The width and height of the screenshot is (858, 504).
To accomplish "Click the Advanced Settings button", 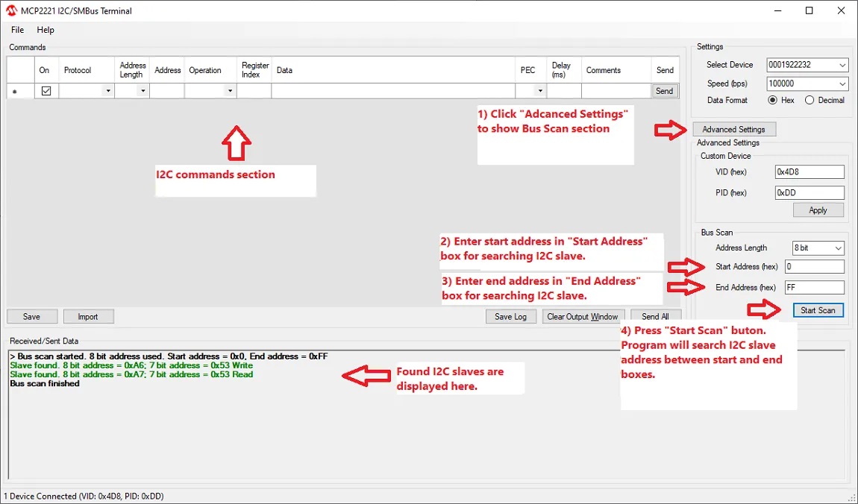I will [x=734, y=130].
